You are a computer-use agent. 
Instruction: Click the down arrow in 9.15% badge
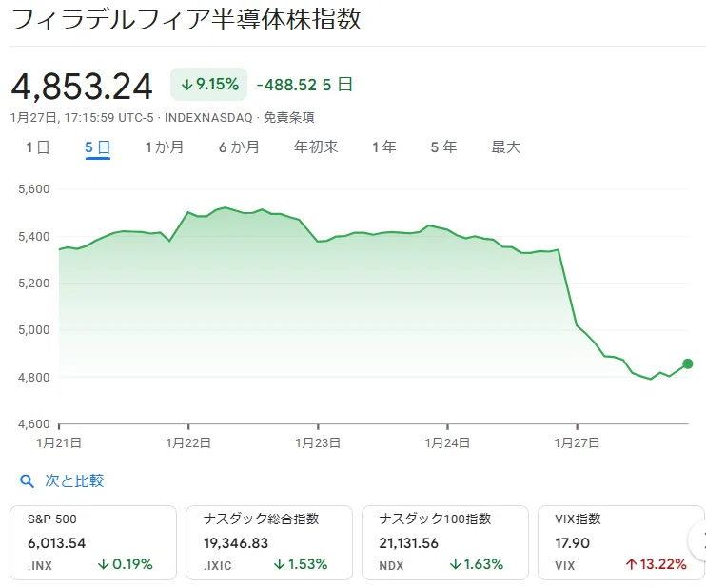tap(186, 85)
